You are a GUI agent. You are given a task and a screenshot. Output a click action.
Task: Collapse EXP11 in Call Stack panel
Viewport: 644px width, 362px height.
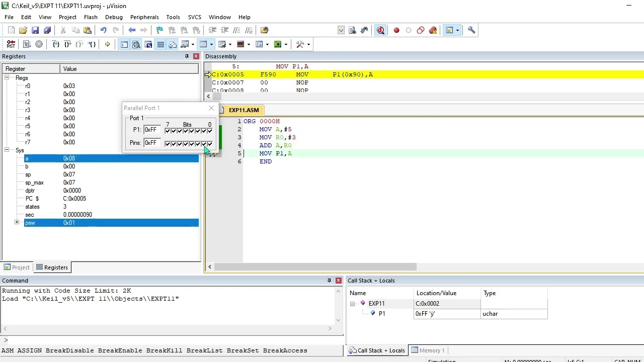click(352, 304)
